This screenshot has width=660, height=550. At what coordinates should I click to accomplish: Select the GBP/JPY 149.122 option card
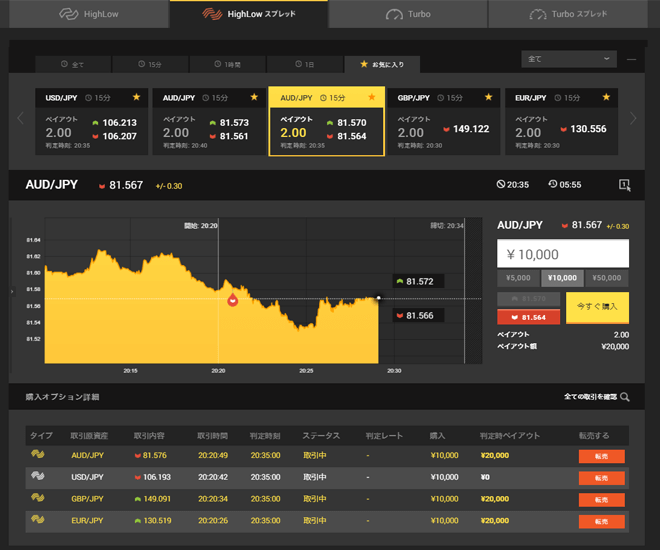click(444, 122)
